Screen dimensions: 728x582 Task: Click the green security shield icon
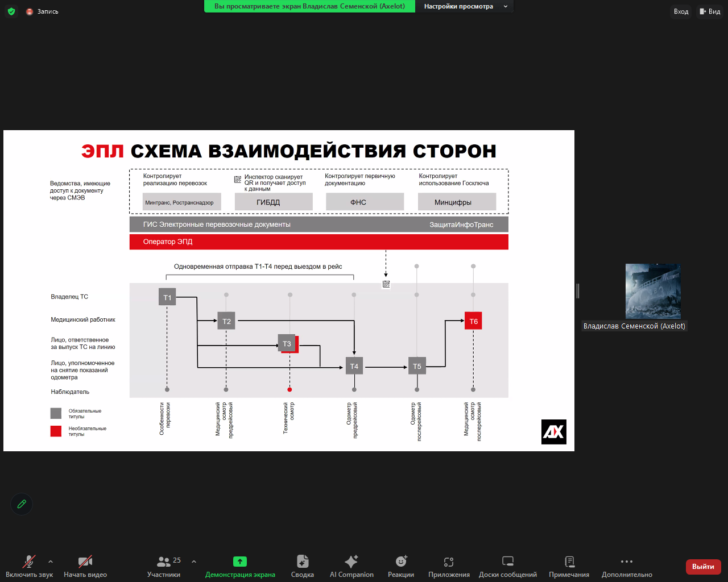(11, 11)
